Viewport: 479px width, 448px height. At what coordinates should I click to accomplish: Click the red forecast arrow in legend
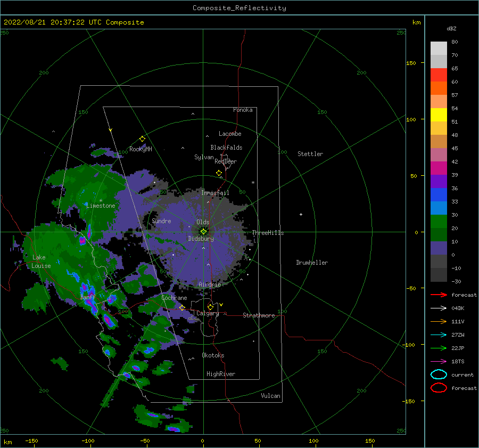tap(439, 295)
